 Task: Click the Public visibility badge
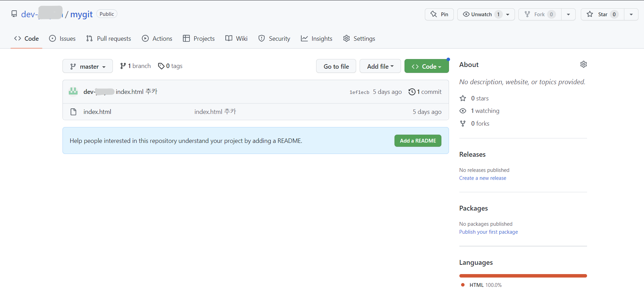107,14
